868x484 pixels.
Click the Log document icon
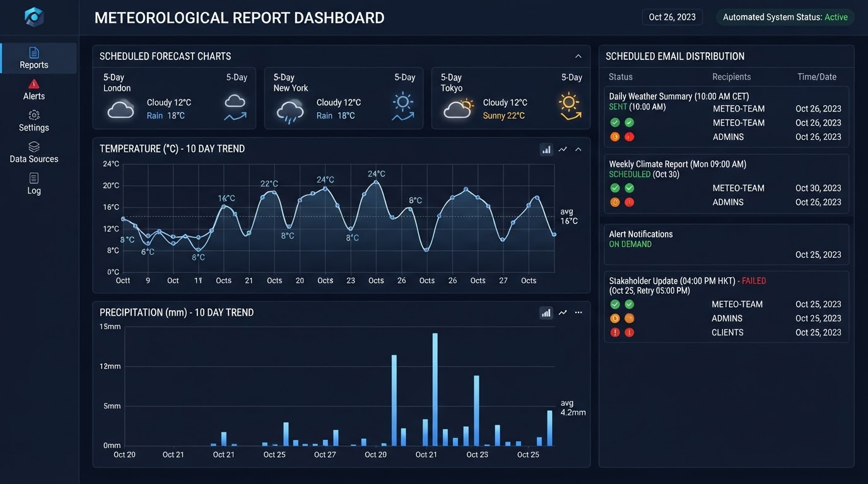click(34, 178)
